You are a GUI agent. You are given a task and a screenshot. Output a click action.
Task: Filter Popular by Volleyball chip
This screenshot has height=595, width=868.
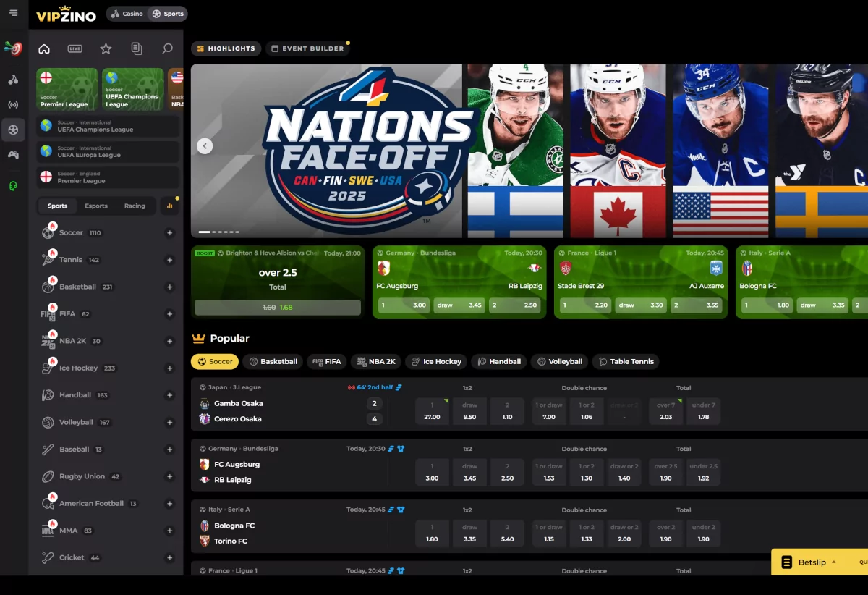coord(559,361)
